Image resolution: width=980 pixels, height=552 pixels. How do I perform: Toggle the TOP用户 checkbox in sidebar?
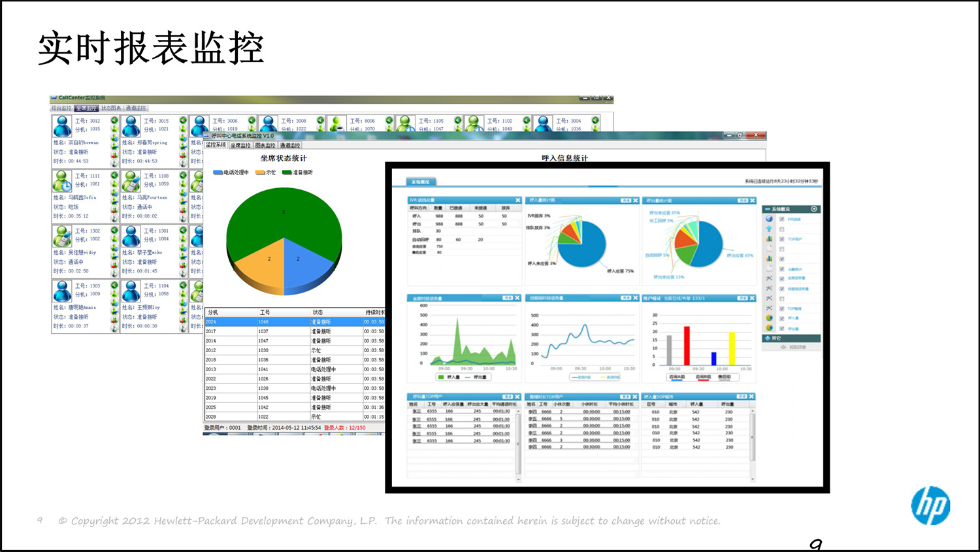(x=781, y=239)
